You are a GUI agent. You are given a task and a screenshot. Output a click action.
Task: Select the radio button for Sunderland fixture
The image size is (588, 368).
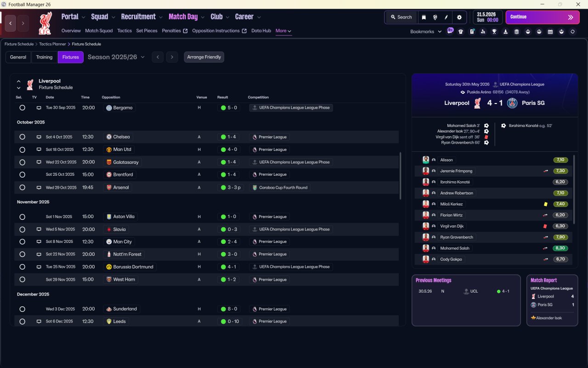coord(22,309)
